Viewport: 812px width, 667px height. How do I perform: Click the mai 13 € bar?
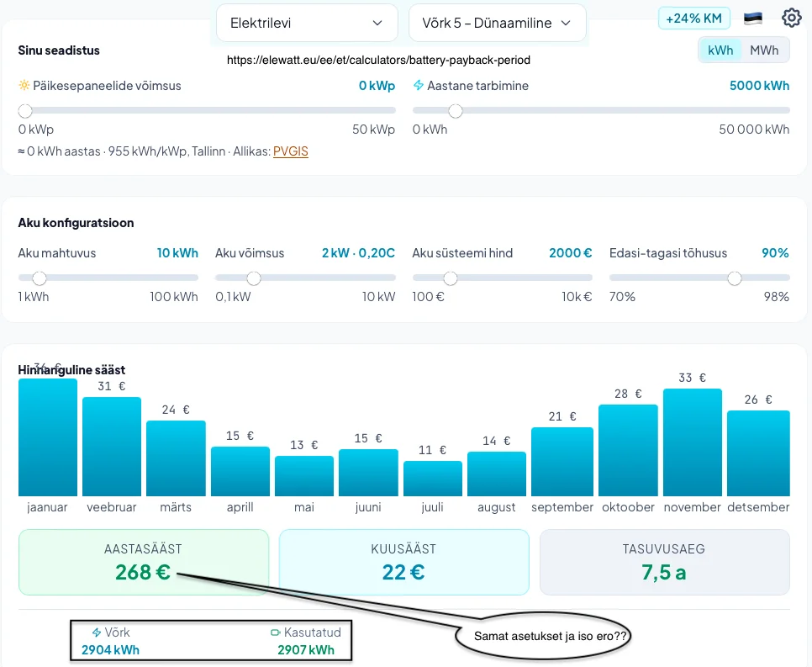click(304, 476)
